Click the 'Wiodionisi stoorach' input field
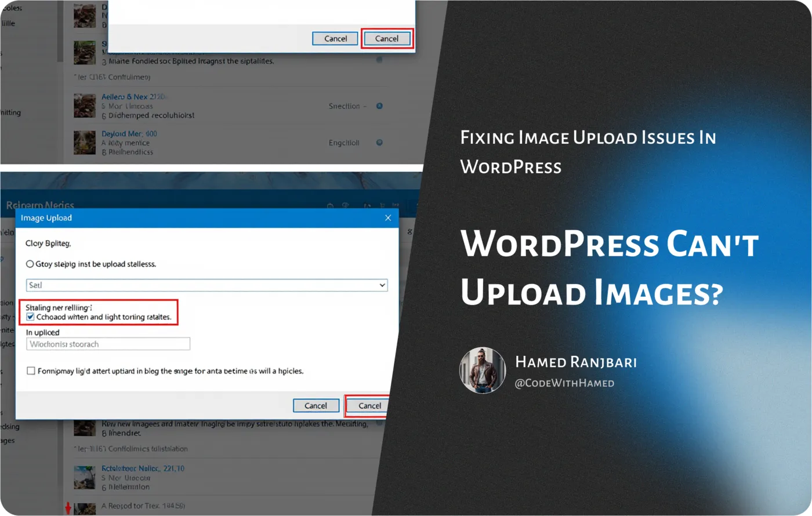The width and height of the screenshot is (812, 516). pos(108,344)
